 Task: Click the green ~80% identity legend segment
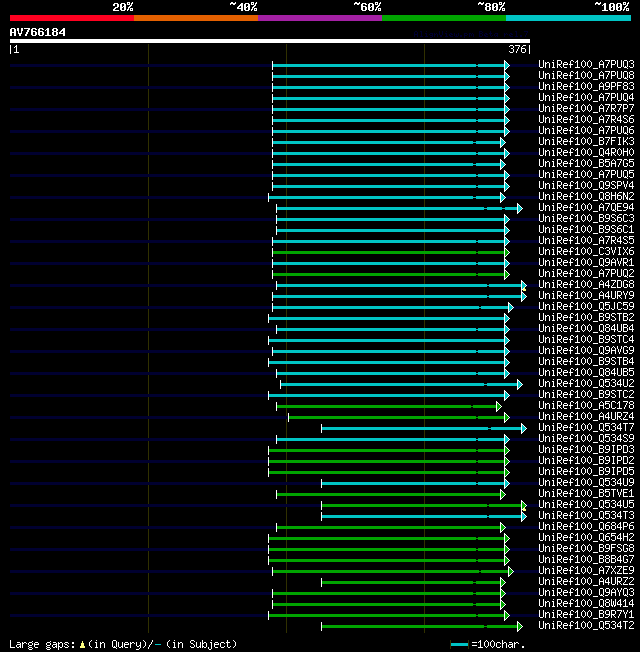(444, 18)
